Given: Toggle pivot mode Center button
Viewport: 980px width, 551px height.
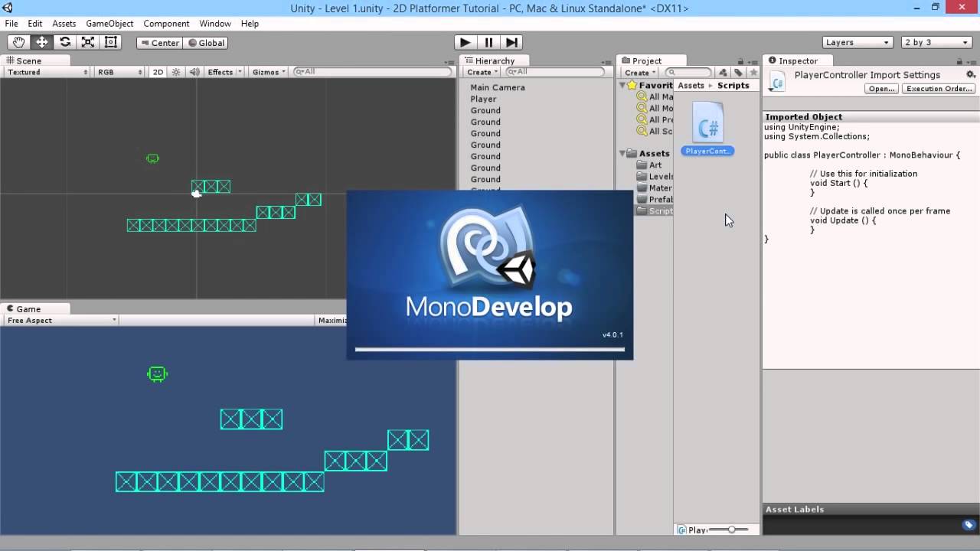Looking at the screenshot, I should (x=159, y=43).
